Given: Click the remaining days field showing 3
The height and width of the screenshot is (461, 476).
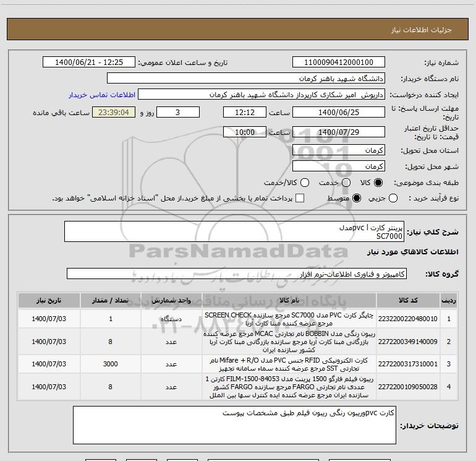Looking at the screenshot, I should click(178, 112).
